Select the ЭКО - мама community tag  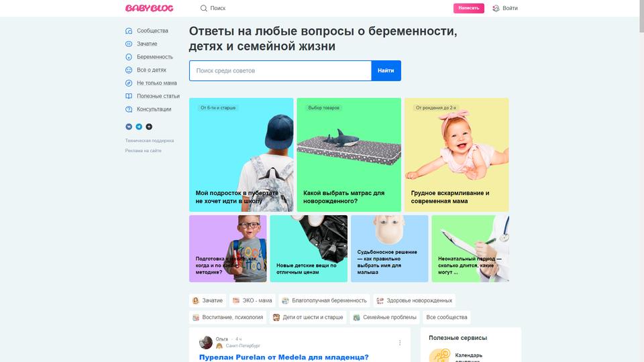coord(252,300)
